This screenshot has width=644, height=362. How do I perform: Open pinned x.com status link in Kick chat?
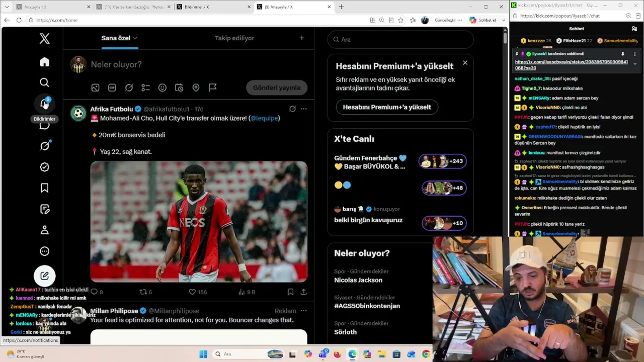coord(571,65)
